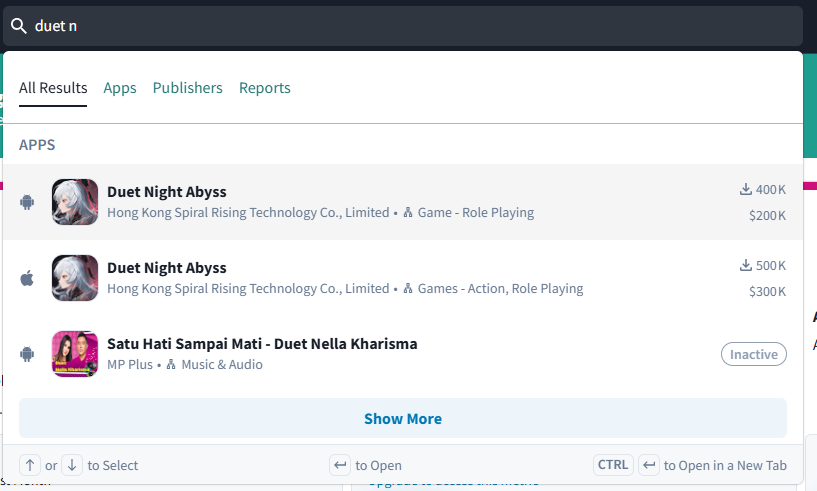Select the All Results tab
This screenshot has width=817, height=491.
pyautogui.click(x=53, y=88)
